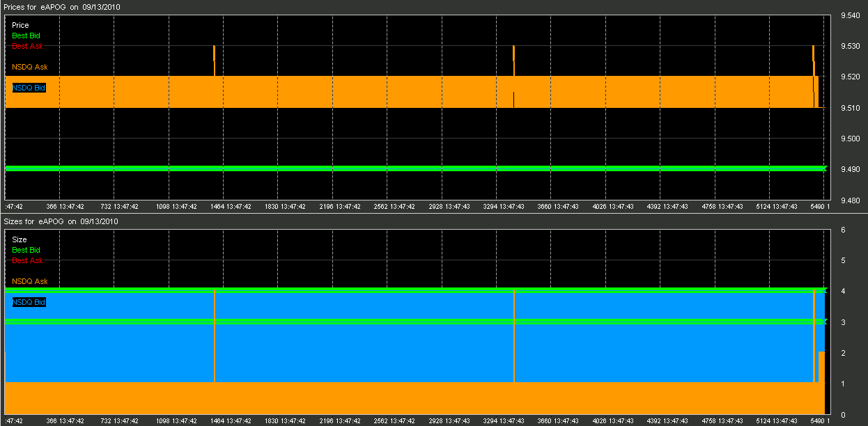Click the 9.540 price axis value
This screenshot has height=426, width=868.
pos(851,15)
